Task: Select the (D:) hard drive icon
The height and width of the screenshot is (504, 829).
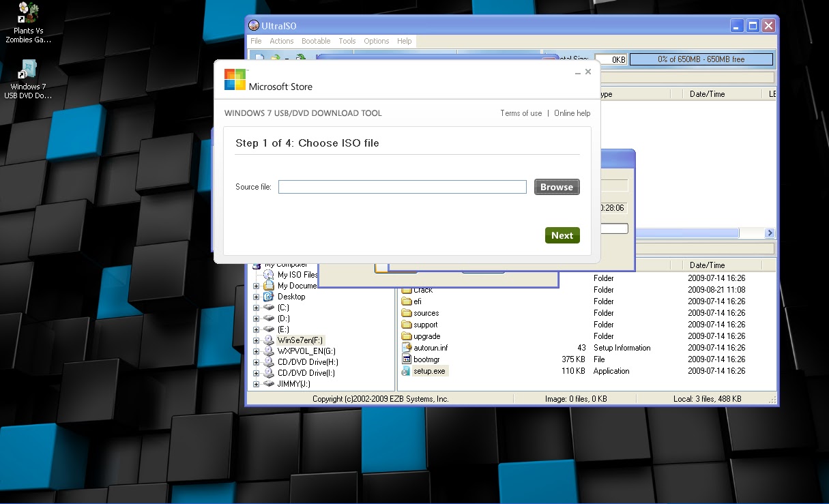Action: tap(269, 318)
